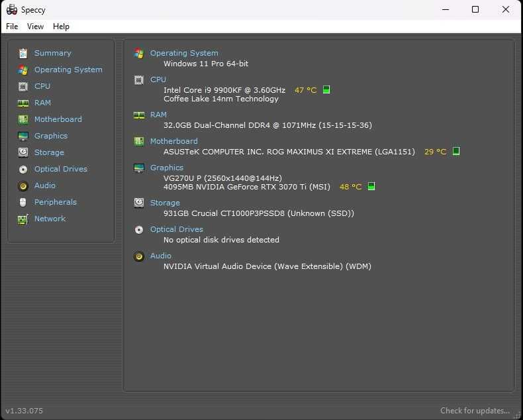Select Motherboard in the sidebar
This screenshot has width=523, height=420.
tap(58, 119)
